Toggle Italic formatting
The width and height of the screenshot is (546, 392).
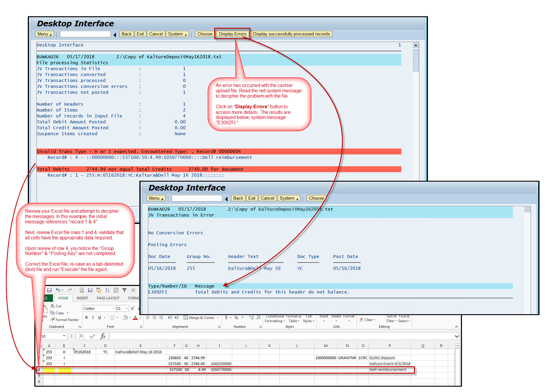[x=93, y=317]
